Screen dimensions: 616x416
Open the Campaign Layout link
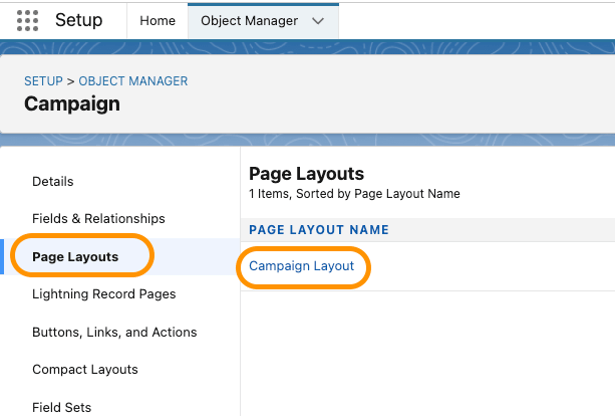(301, 266)
